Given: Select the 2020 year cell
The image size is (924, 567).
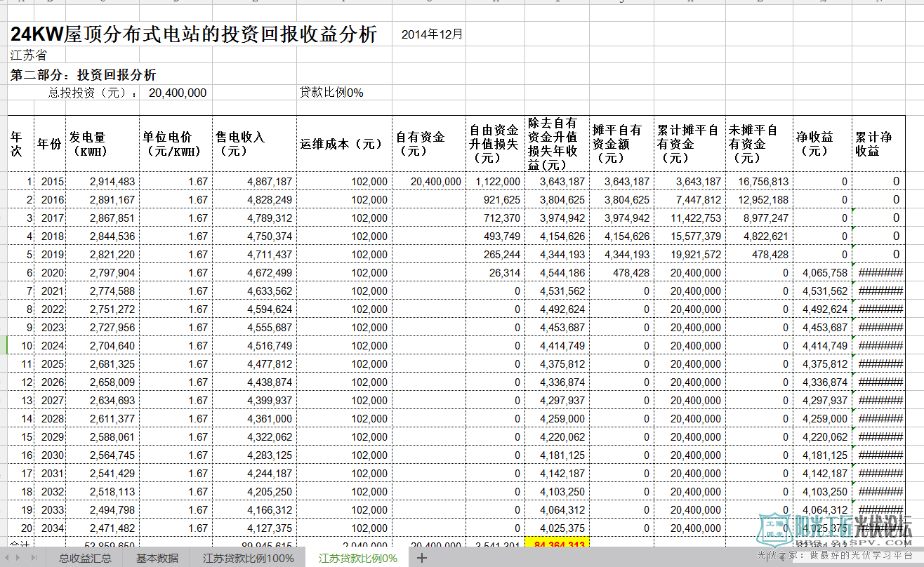Looking at the screenshot, I should pos(50,272).
